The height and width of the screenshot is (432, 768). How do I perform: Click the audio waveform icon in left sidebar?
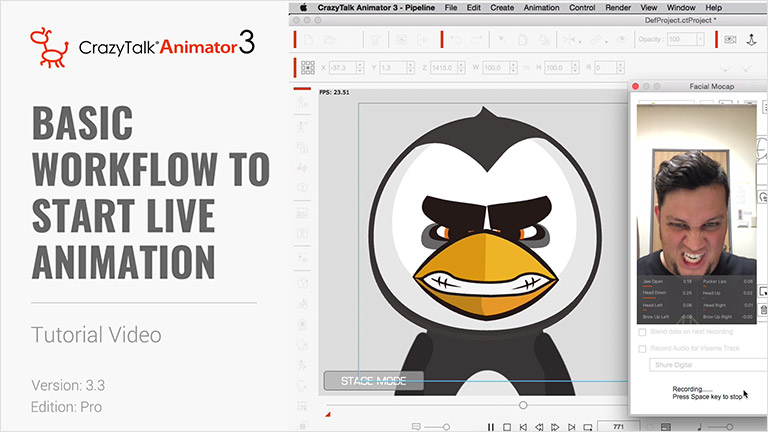tap(302, 168)
